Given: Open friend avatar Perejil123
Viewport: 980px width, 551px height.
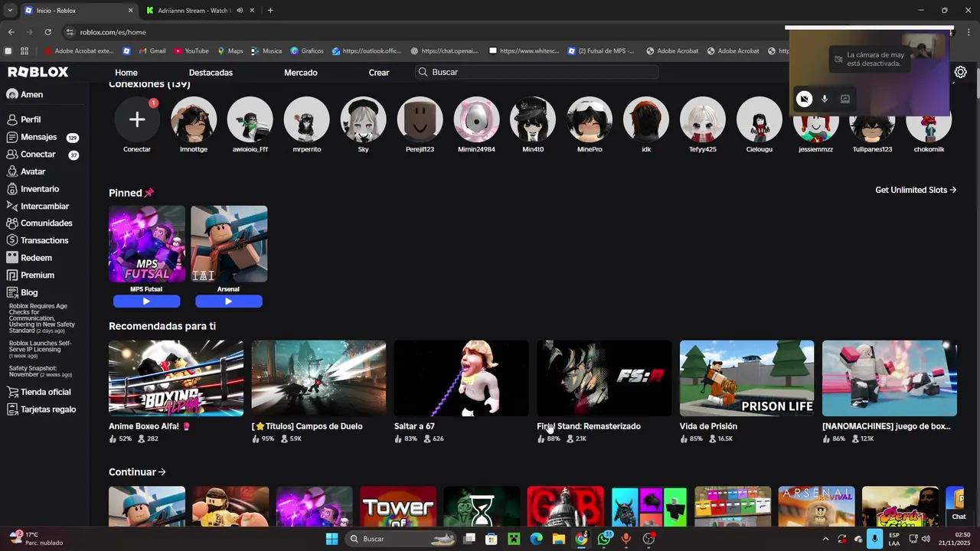Looking at the screenshot, I should 420,119.
